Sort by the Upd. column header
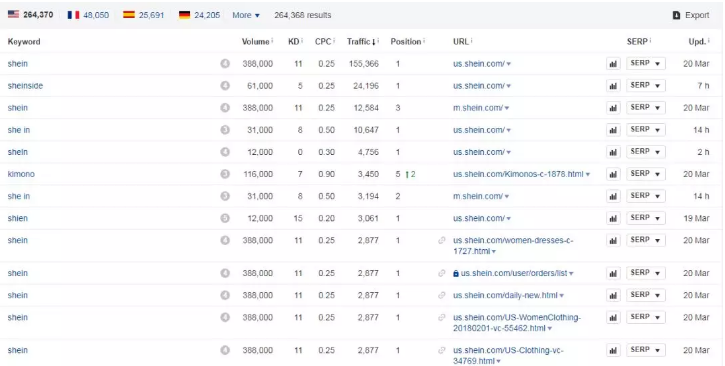This screenshot has width=725, height=366. click(697, 42)
